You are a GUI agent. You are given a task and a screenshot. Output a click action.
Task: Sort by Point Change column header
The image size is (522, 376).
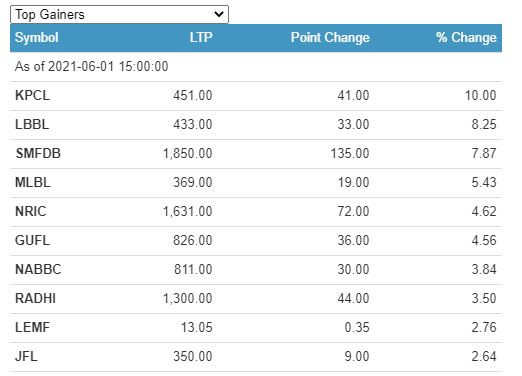coord(330,37)
